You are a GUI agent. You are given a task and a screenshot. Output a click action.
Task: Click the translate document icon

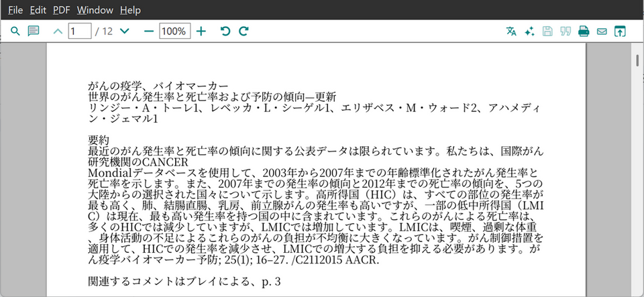click(x=512, y=32)
